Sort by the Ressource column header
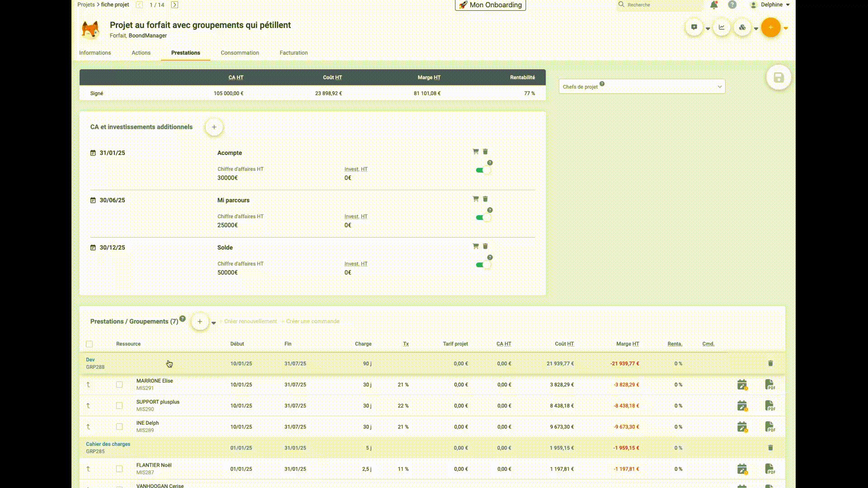This screenshot has height=488, width=868. tap(128, 344)
